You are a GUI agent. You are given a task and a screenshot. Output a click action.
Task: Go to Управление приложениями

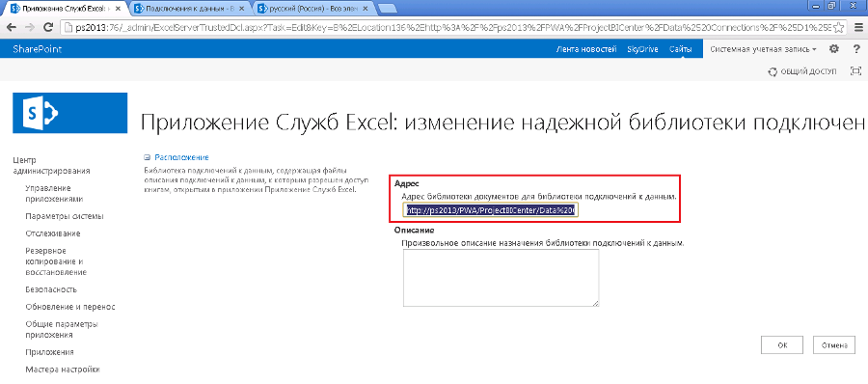click(55, 193)
